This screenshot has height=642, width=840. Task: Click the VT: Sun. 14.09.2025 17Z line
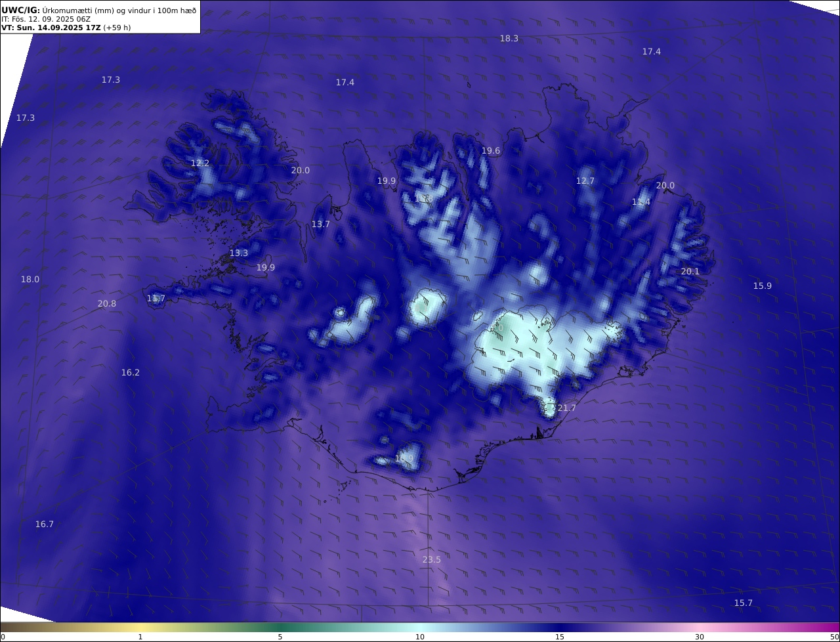pos(66,28)
